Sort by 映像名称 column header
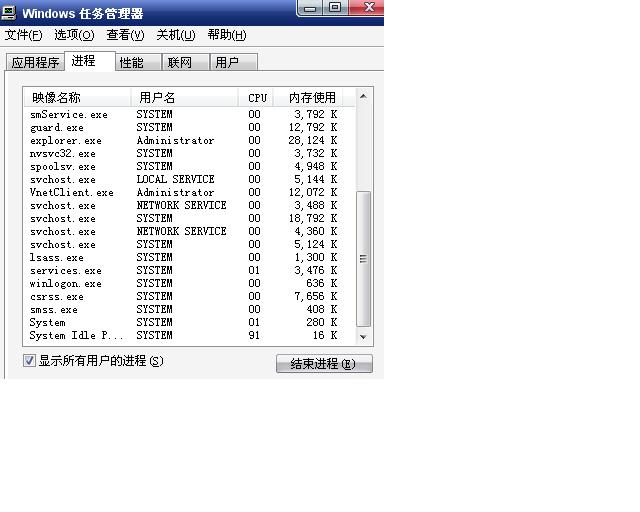The image size is (640, 512). pyautogui.click(x=77, y=98)
